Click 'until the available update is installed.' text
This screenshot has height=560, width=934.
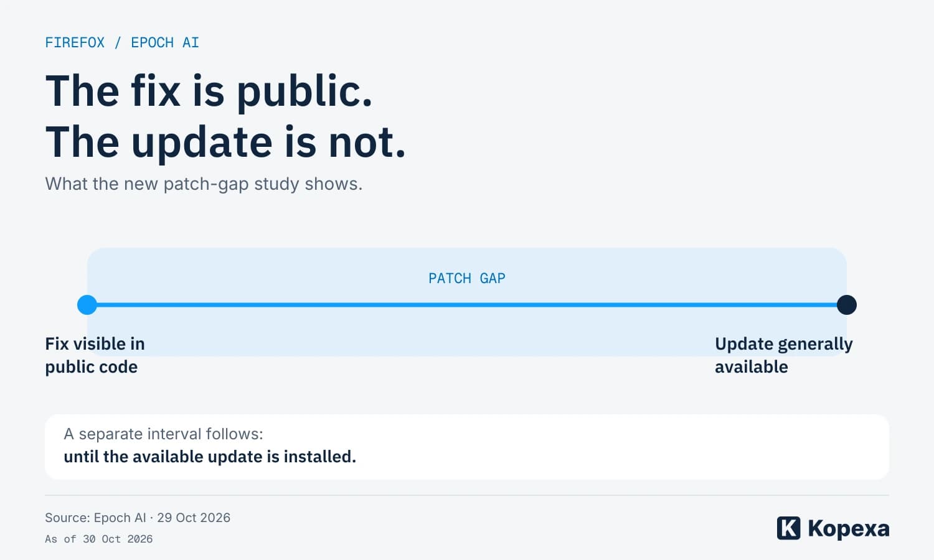[210, 457]
